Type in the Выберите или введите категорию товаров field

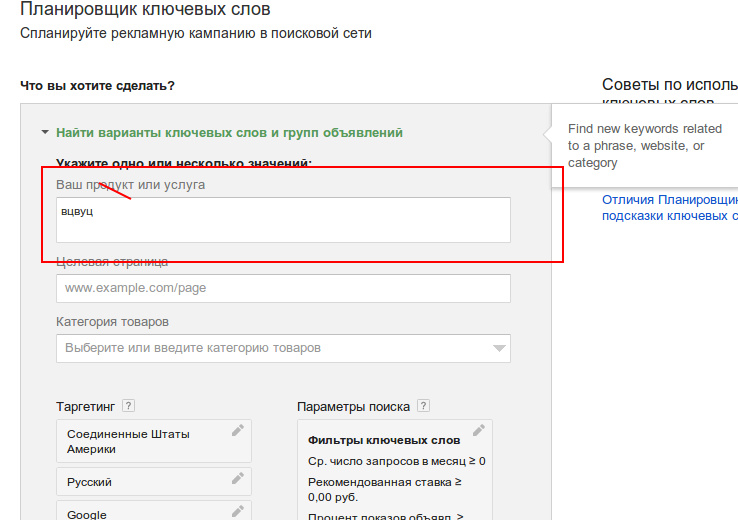click(270, 348)
